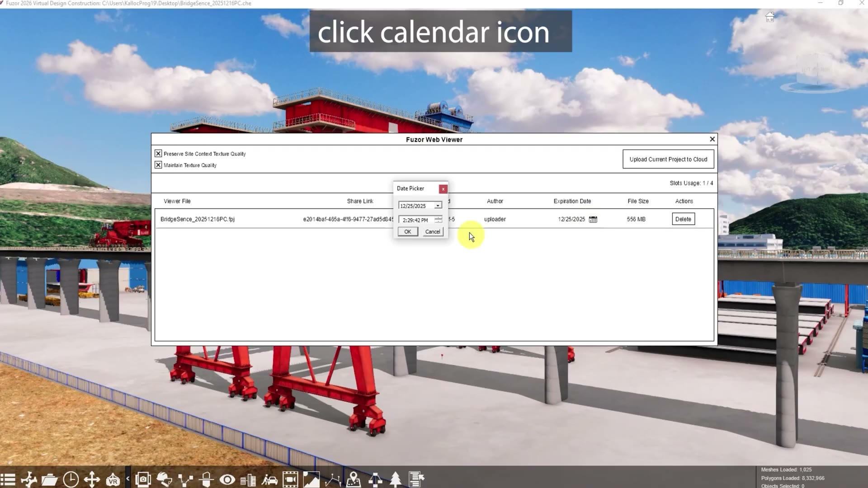Click the time spinner arrows in Date Picker
The width and height of the screenshot is (868, 488).
click(x=438, y=220)
